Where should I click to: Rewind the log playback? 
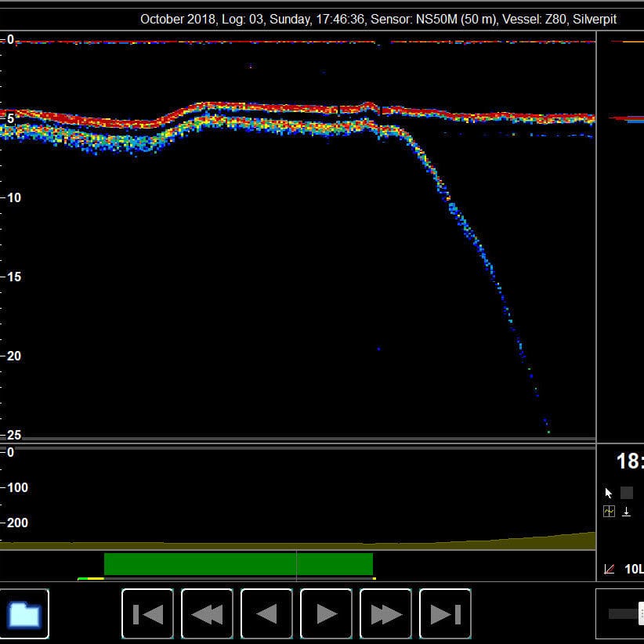point(207,615)
